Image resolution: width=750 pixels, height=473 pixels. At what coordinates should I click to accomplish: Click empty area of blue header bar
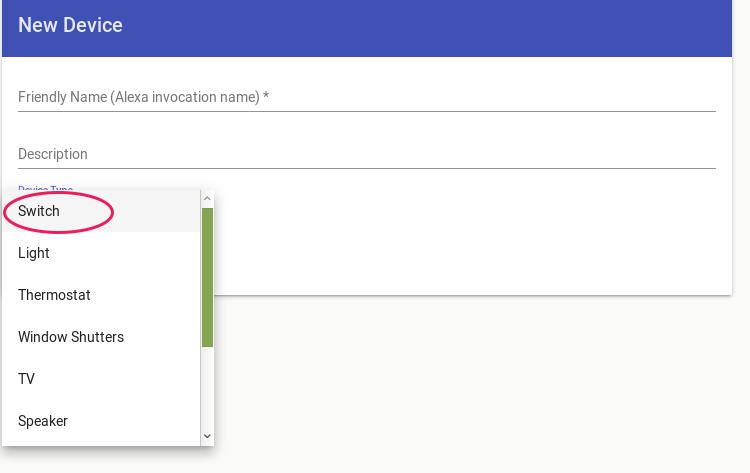coord(450,28)
